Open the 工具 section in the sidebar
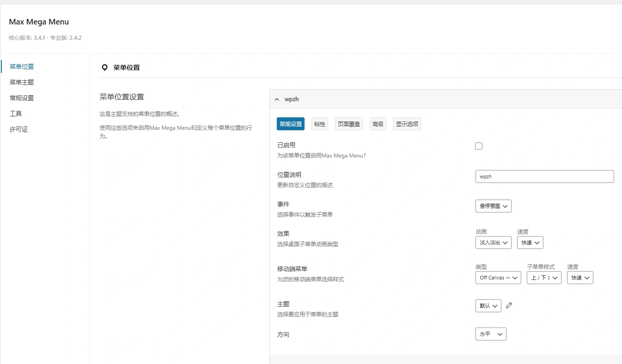Image resolution: width=622 pixels, height=364 pixels. [16, 113]
